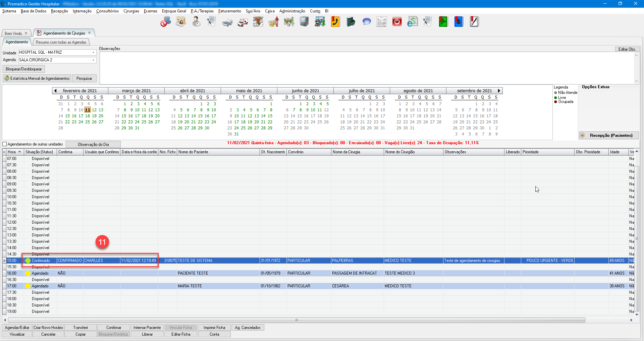Image resolution: width=644 pixels, height=341 pixels.
Task: Expand the Unidade dropdown
Action: [x=93, y=52]
